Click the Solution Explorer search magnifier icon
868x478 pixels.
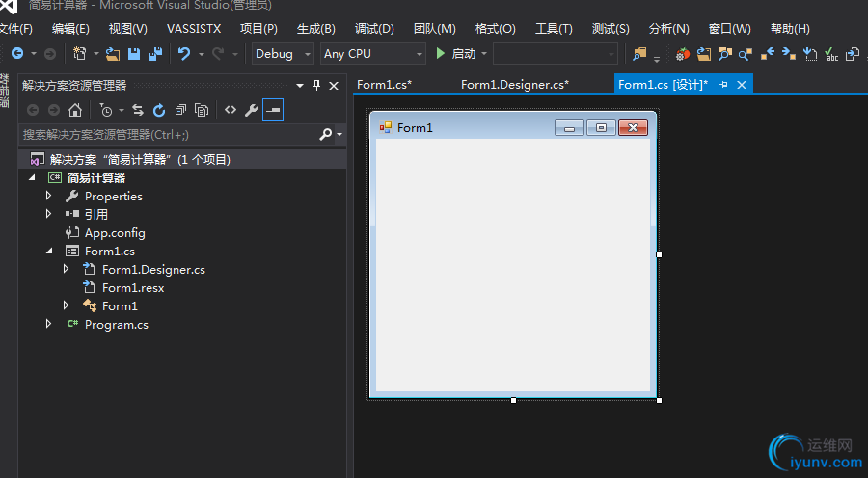tap(326, 135)
